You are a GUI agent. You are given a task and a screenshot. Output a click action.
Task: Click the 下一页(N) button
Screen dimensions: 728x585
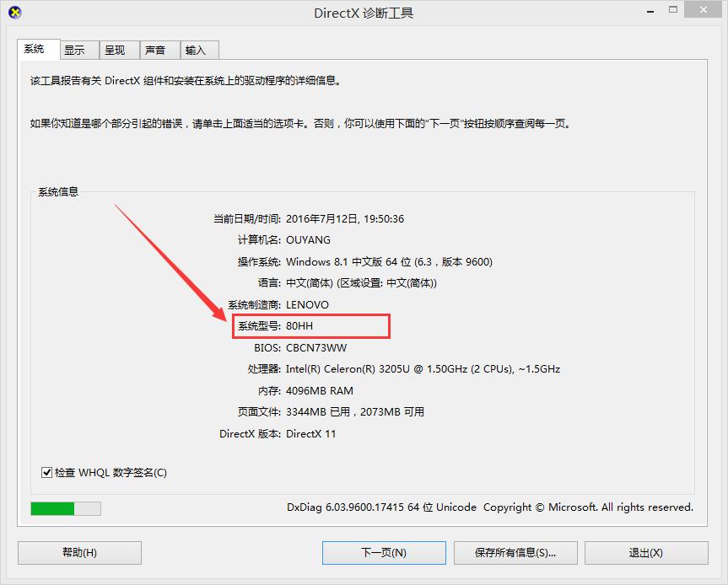(x=383, y=553)
